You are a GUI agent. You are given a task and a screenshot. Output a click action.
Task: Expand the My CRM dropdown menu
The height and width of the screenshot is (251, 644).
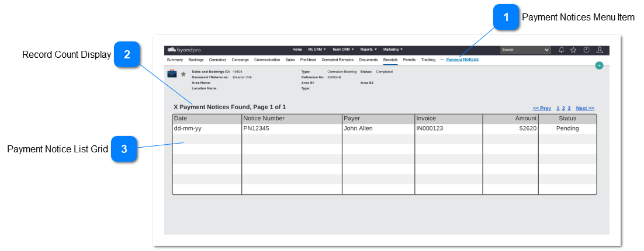pyautogui.click(x=317, y=50)
